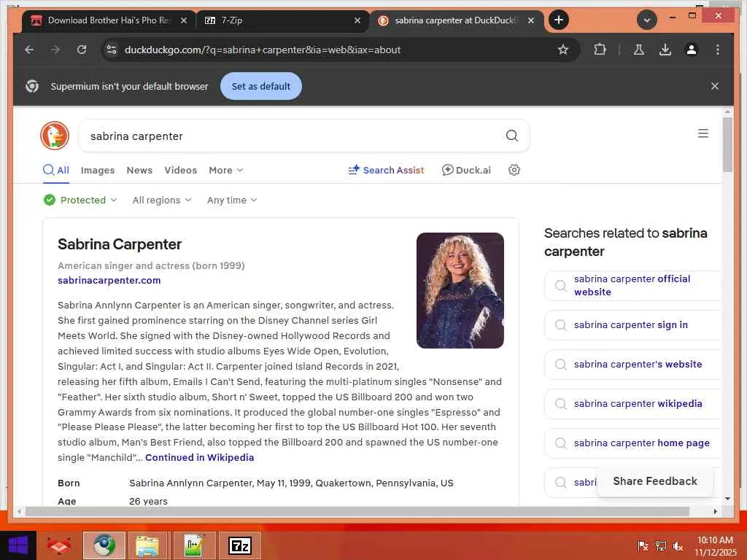This screenshot has width=747, height=560.
Task: Click the vertical scrollbar thumb
Action: pos(727,144)
